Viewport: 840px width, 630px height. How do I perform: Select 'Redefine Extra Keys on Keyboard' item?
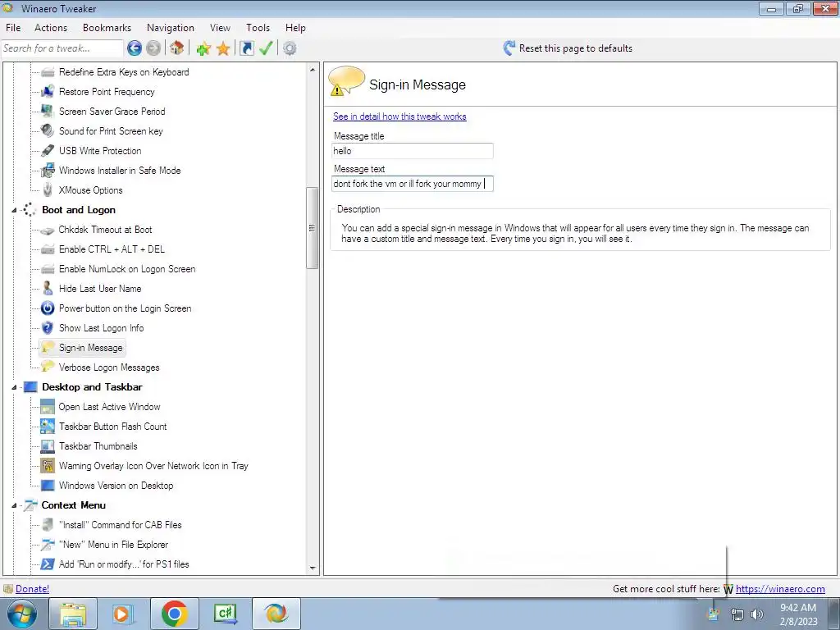pos(124,72)
